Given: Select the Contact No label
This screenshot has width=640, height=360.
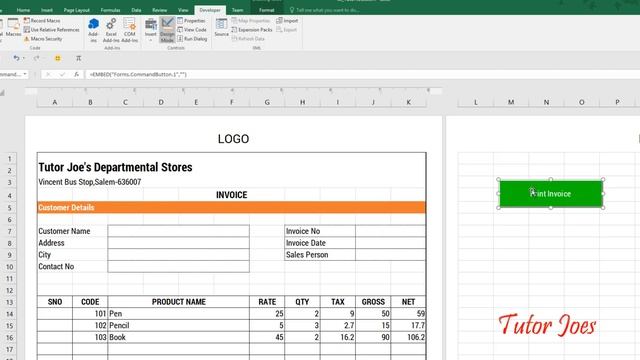Looking at the screenshot, I should click(56, 267).
